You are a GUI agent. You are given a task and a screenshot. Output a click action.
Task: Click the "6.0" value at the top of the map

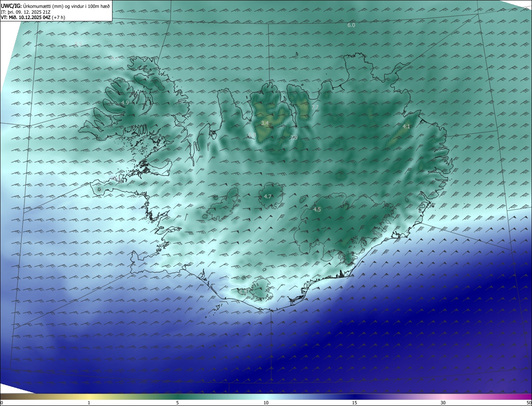click(351, 25)
